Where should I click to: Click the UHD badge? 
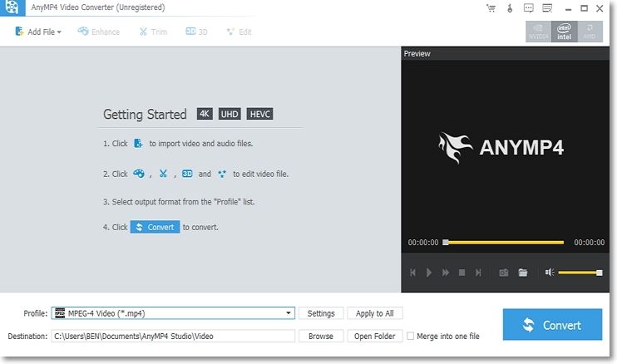coord(230,114)
